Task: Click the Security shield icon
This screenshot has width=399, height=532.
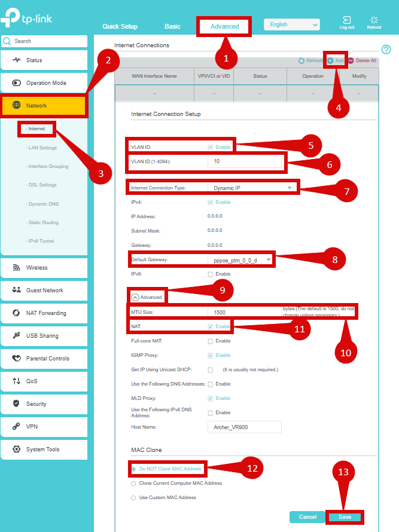Action: 16,403
